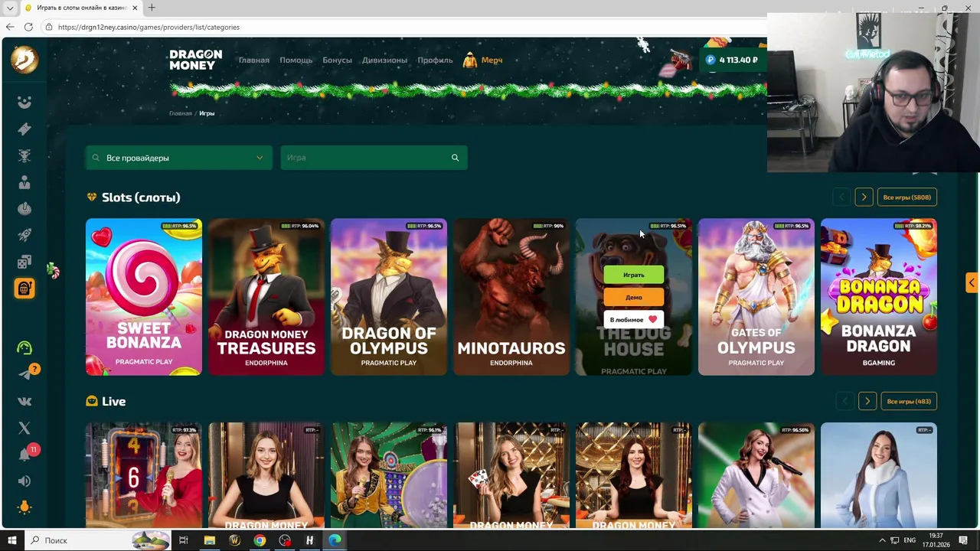
Task: Toggle the light bulb theme icon
Action: click(x=24, y=507)
